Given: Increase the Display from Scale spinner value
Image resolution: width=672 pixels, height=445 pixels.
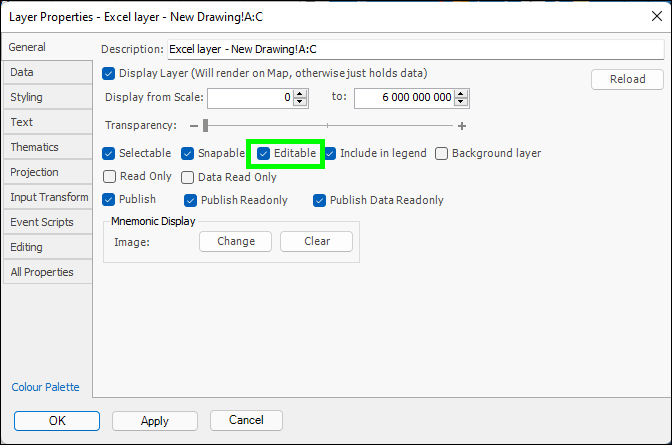Looking at the screenshot, I should 300,93.
